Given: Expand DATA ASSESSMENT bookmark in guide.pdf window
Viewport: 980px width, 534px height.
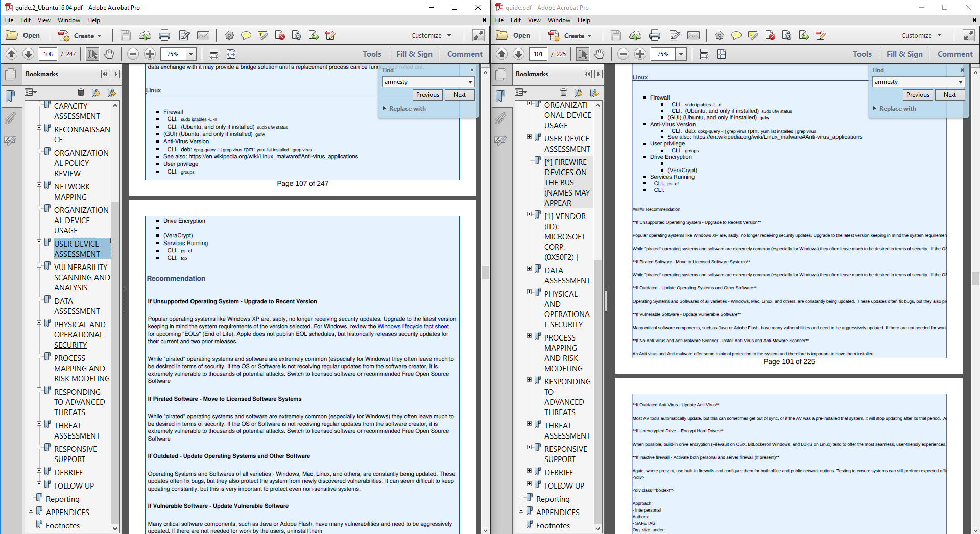Looking at the screenshot, I should pos(529,269).
